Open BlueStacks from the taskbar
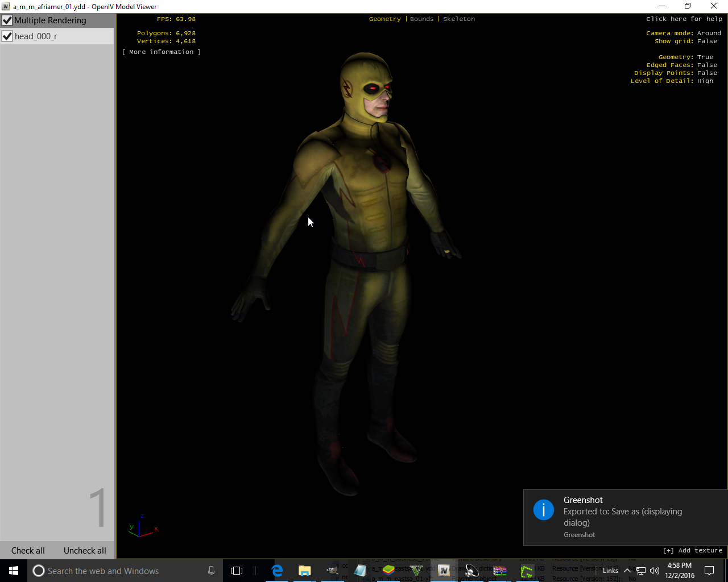 tap(388, 571)
